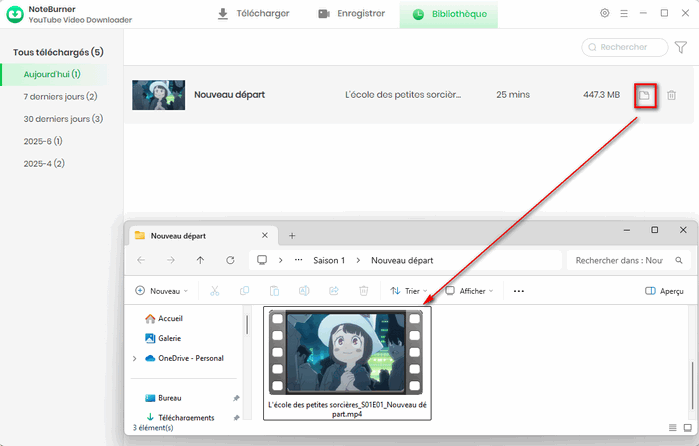
Task: Click the Rechercher dans search box in Explorer
Action: coord(627,260)
